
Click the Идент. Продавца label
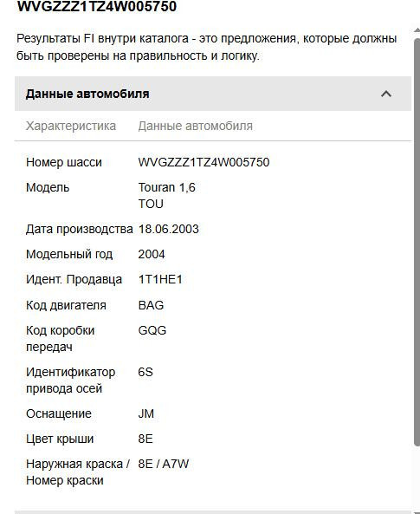[74, 279]
